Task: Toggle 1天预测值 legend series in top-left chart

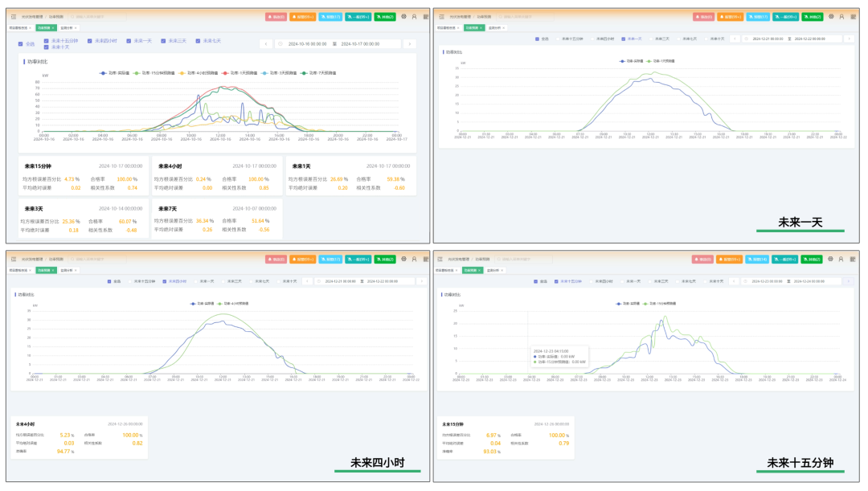Action: (x=240, y=73)
